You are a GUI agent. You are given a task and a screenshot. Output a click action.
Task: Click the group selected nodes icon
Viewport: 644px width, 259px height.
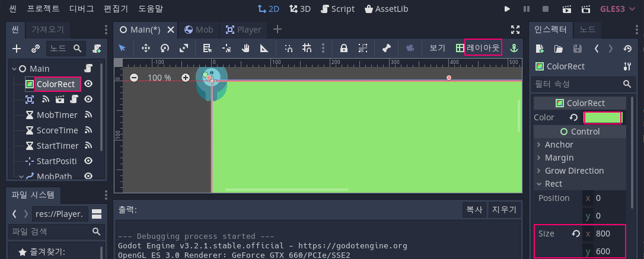pos(363,48)
